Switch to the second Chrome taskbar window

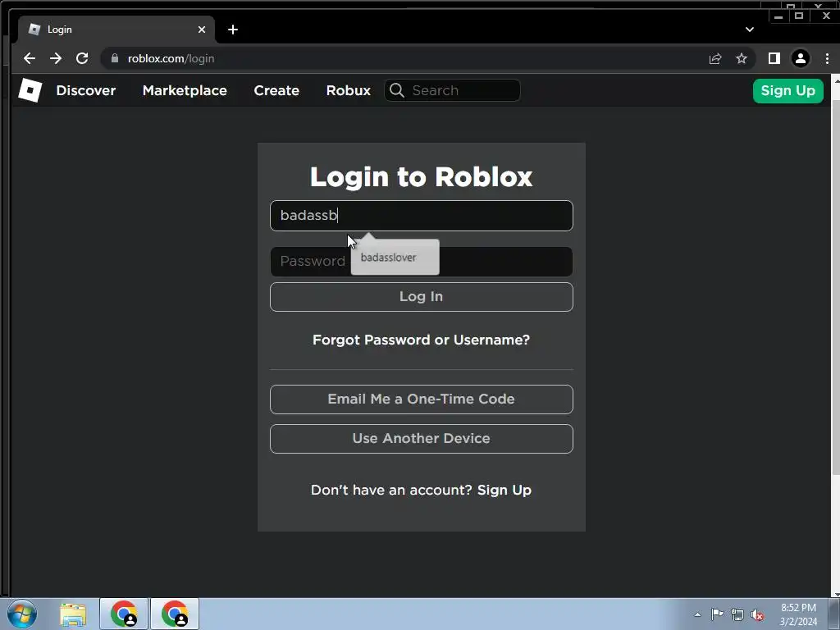coord(175,614)
